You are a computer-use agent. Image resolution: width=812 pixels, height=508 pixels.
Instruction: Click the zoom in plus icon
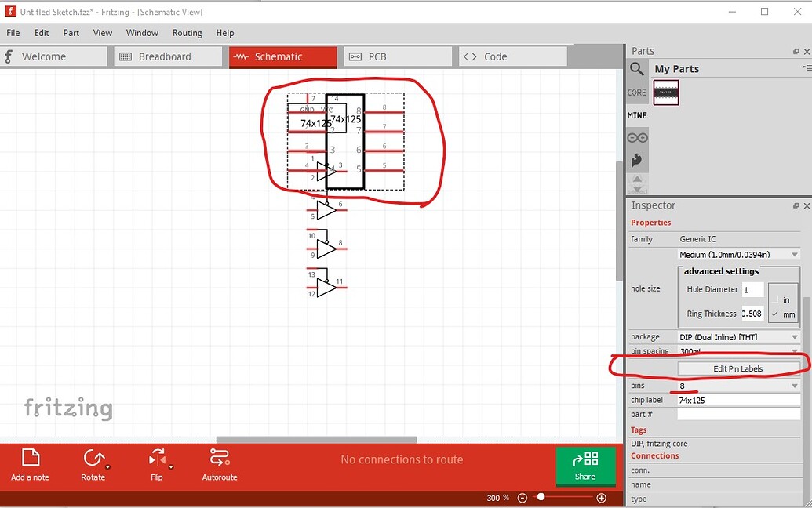(x=601, y=498)
